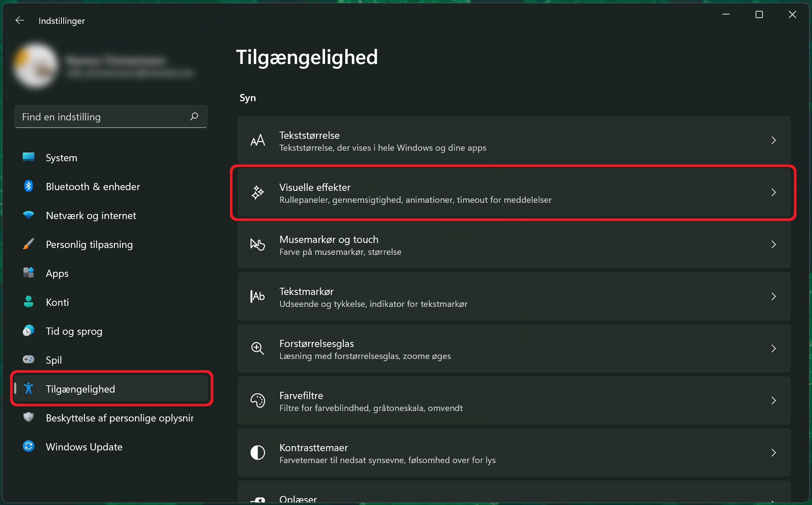Select System in the sidebar

(x=111, y=158)
